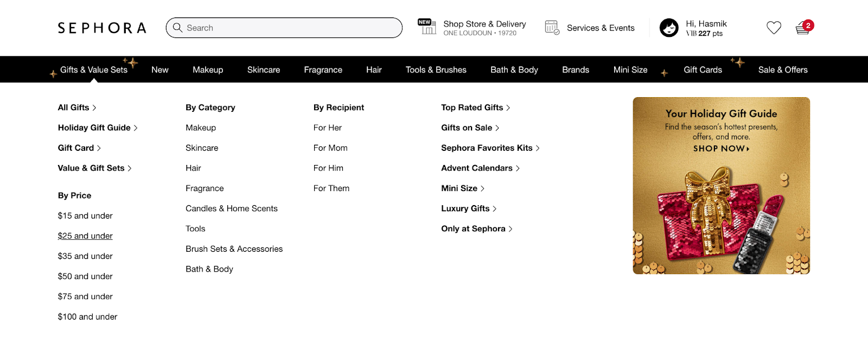Open Mini Size under gift links
Viewport: 868px width, 337px height.
click(463, 188)
